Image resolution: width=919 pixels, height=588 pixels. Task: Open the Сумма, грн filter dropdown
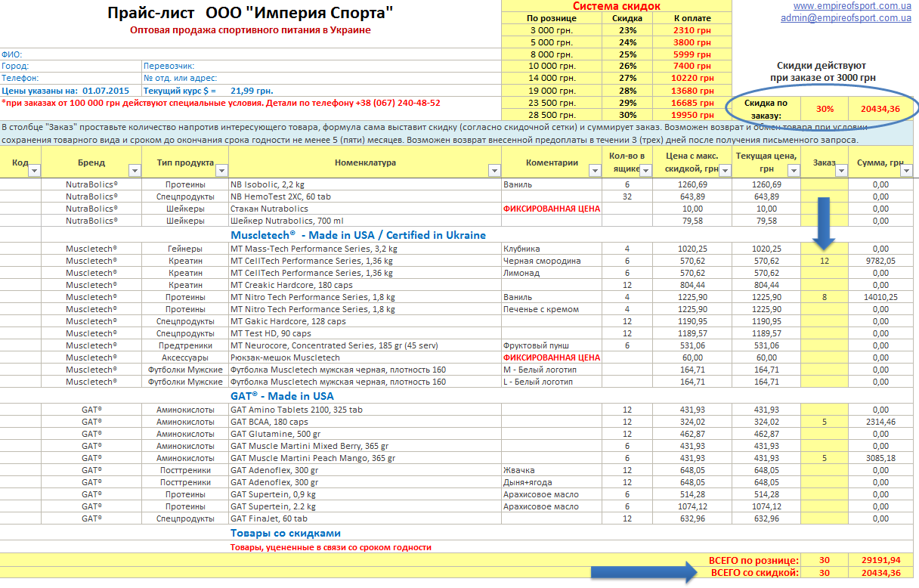tap(906, 171)
